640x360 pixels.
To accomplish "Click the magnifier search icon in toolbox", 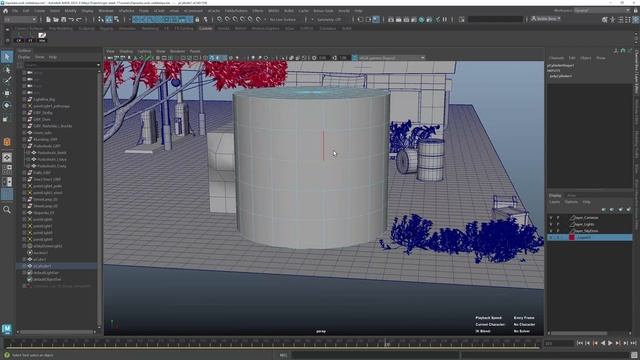I will point(7,210).
